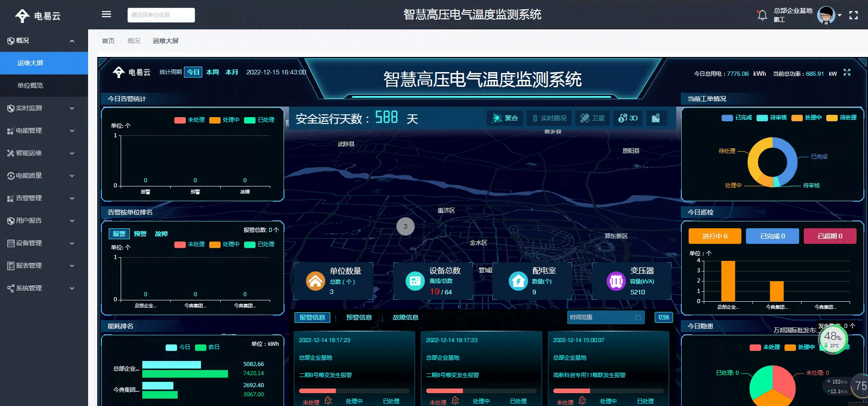Screen dimensions: 868x406
Task: Expand 电能质量 menu chevron
Action: 72,176
